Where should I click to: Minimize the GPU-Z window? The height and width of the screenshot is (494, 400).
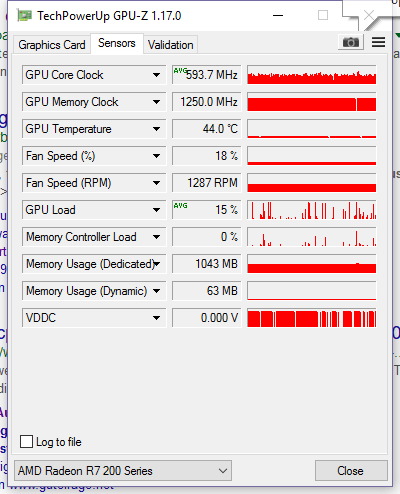(x=278, y=15)
